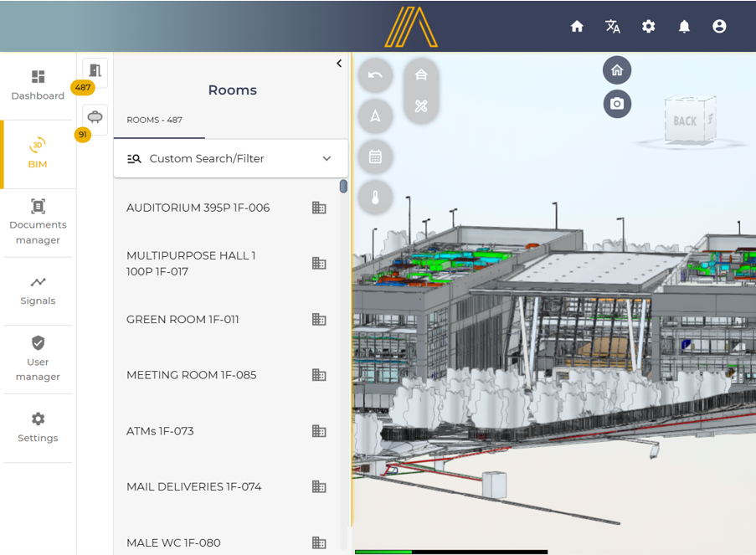Open the MEETING ROOM 1F-085 entry
The height and width of the screenshot is (555, 756).
191,375
